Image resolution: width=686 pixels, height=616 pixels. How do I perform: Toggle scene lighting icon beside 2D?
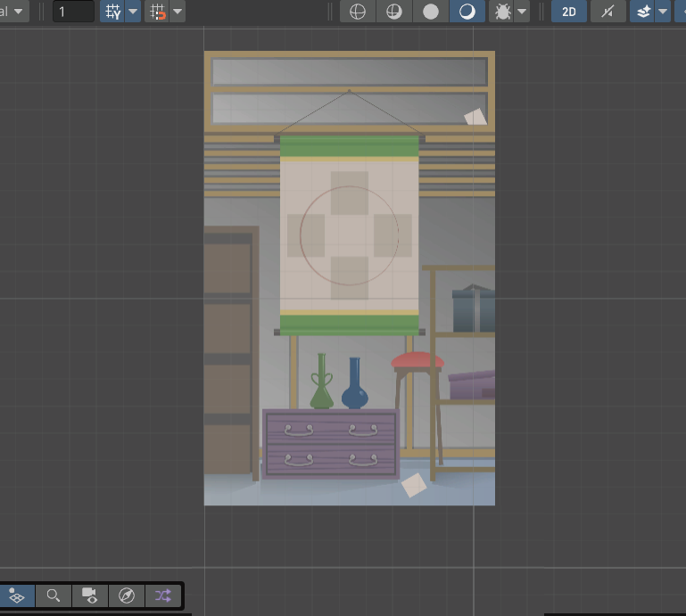click(607, 12)
